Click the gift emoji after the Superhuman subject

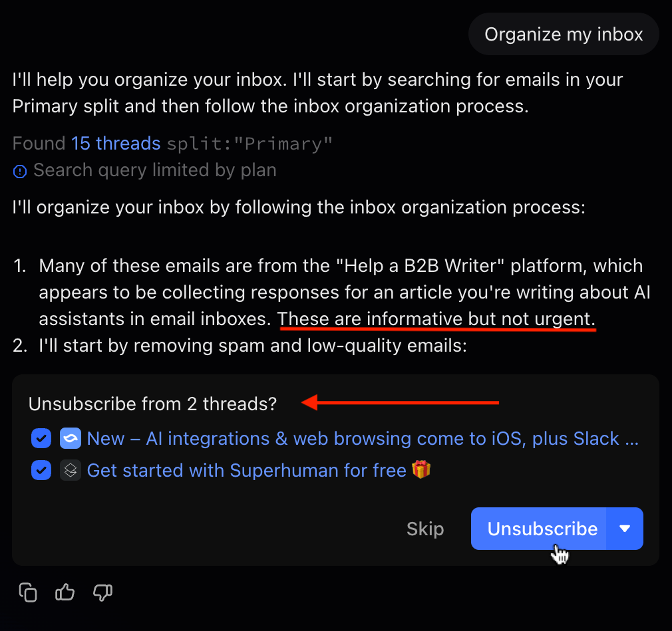pos(421,470)
